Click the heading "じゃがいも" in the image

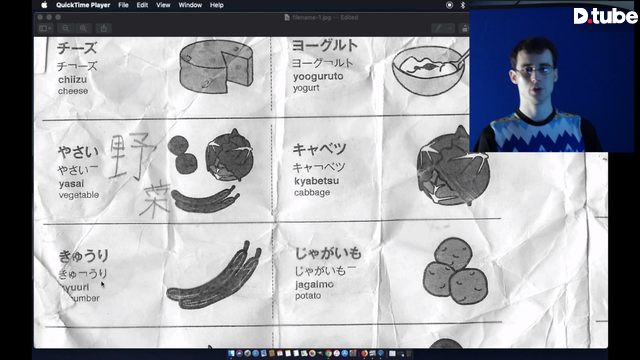pyautogui.click(x=328, y=253)
